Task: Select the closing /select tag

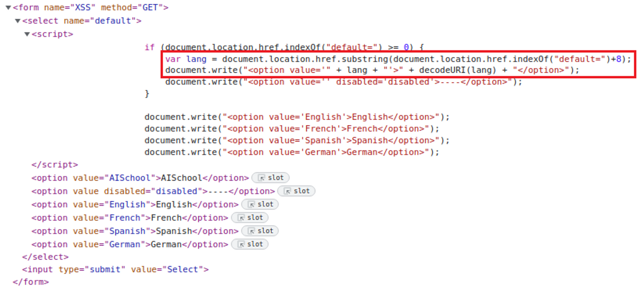Action: click(x=45, y=257)
